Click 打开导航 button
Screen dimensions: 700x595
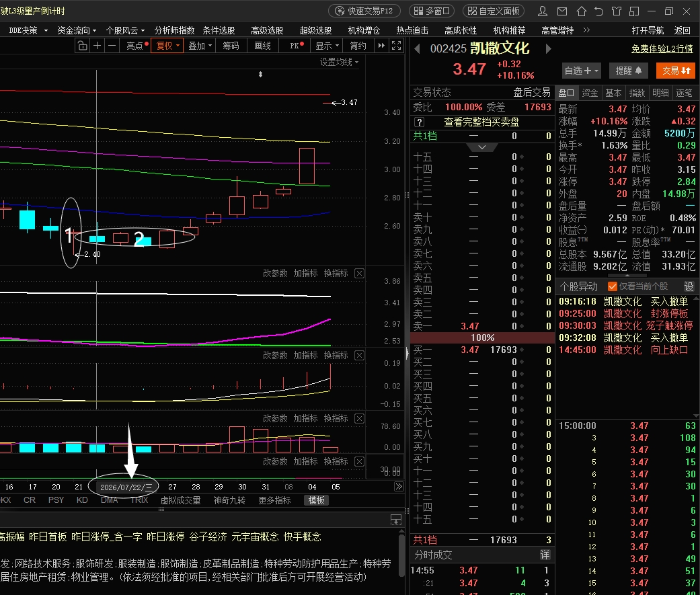click(x=648, y=30)
